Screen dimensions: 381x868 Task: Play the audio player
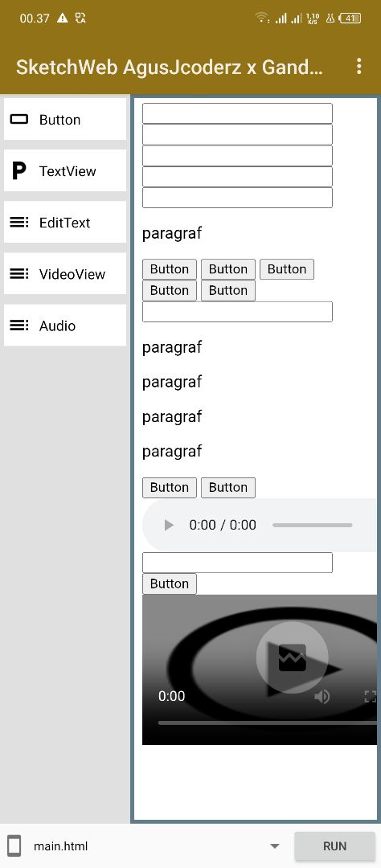coord(169,525)
